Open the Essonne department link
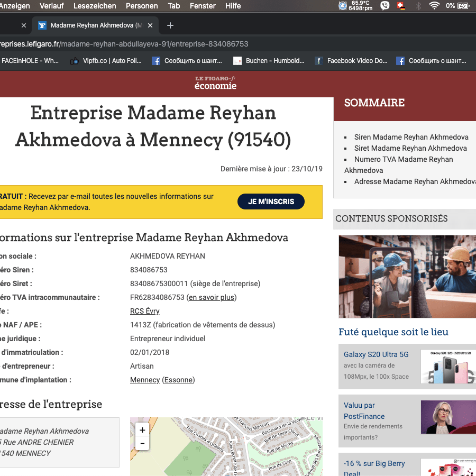This screenshot has width=476, height=476. [178, 380]
